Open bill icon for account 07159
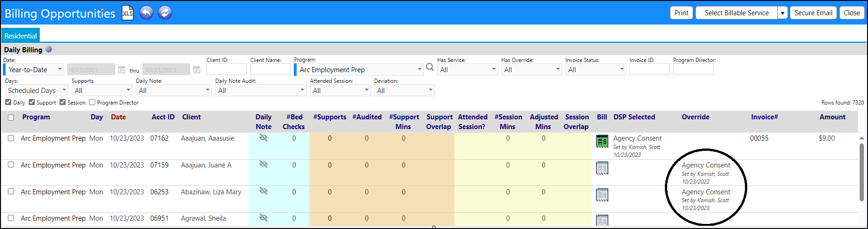This screenshot has width=868, height=229. [602, 168]
